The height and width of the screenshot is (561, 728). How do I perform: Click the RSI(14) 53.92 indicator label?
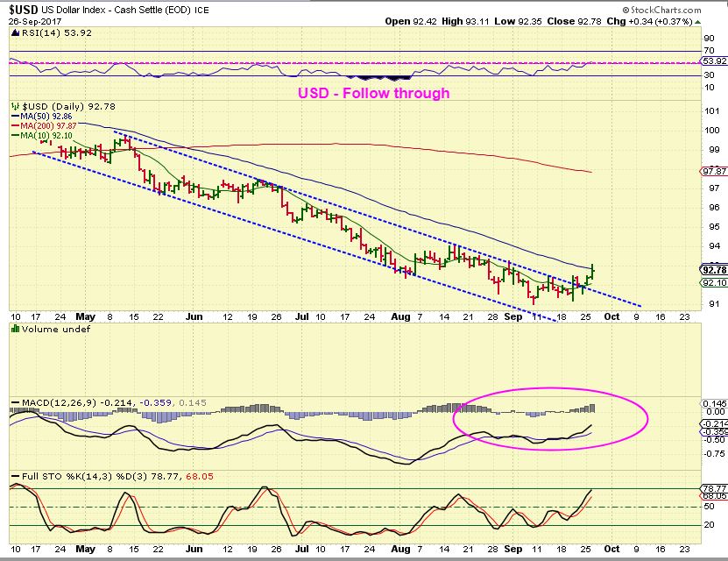tap(56, 33)
